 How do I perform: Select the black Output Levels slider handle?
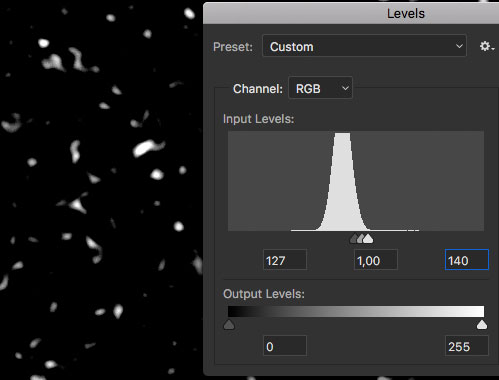pos(229,324)
